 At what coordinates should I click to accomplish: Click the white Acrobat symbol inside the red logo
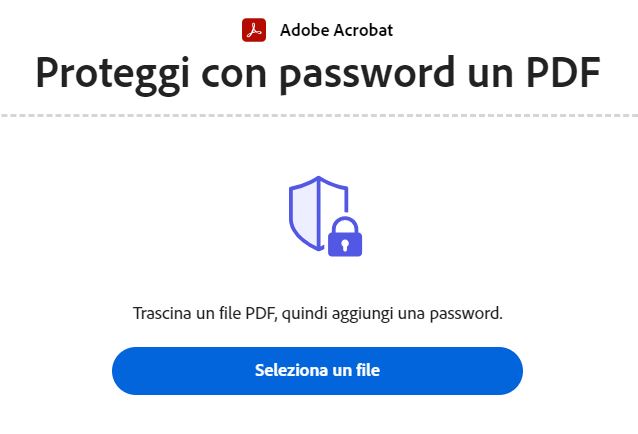click(254, 30)
